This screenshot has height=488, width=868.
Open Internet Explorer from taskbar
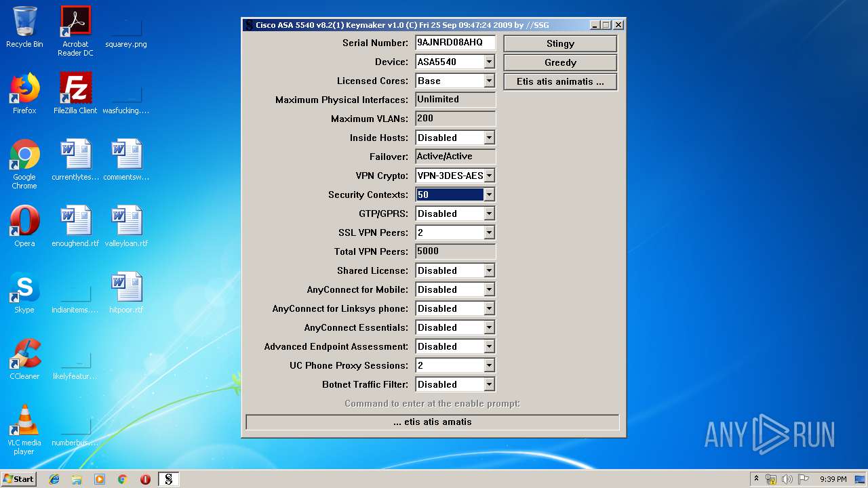tap(54, 479)
